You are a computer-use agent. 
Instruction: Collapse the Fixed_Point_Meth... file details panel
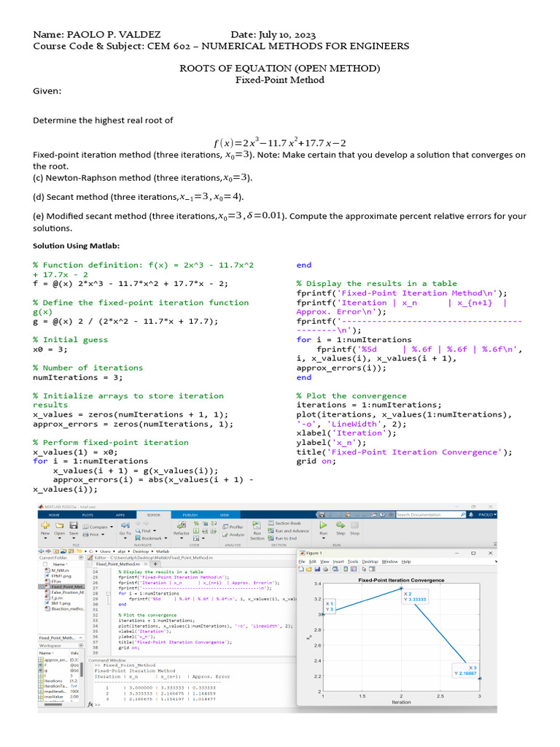point(80,638)
